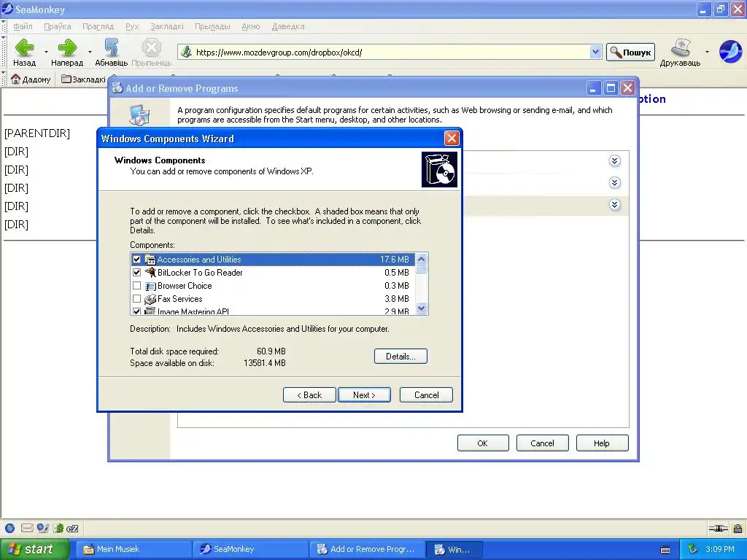The width and height of the screenshot is (747, 560).
Task: Open the Закладкі menu in the menu bar
Action: pyautogui.click(x=167, y=26)
